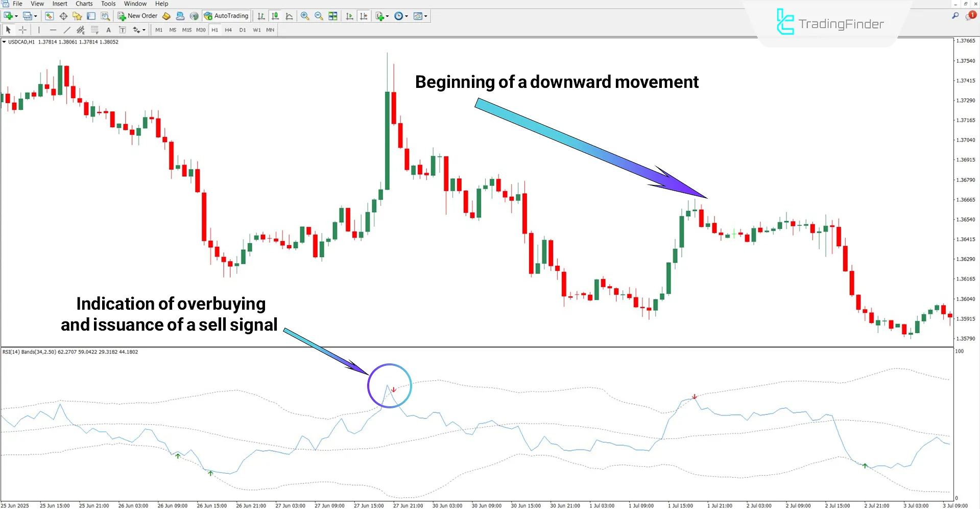Switch timeframe to H4
The height and width of the screenshot is (509, 980).
[x=228, y=30]
